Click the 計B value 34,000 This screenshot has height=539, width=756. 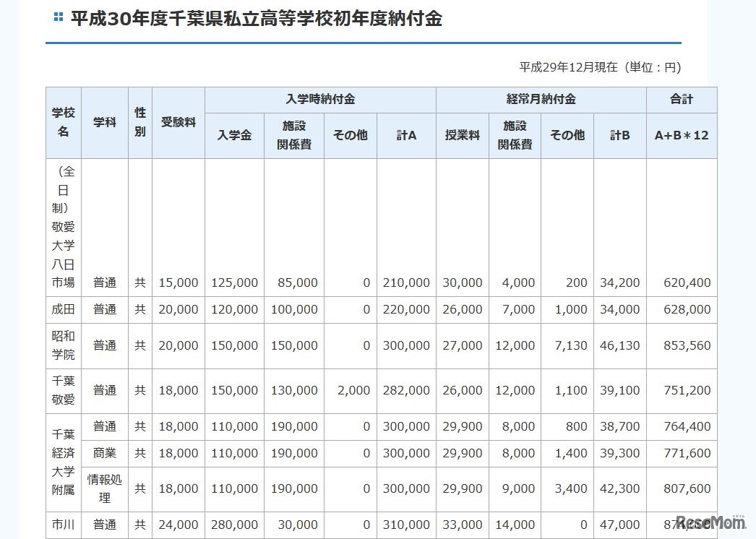coord(619,309)
